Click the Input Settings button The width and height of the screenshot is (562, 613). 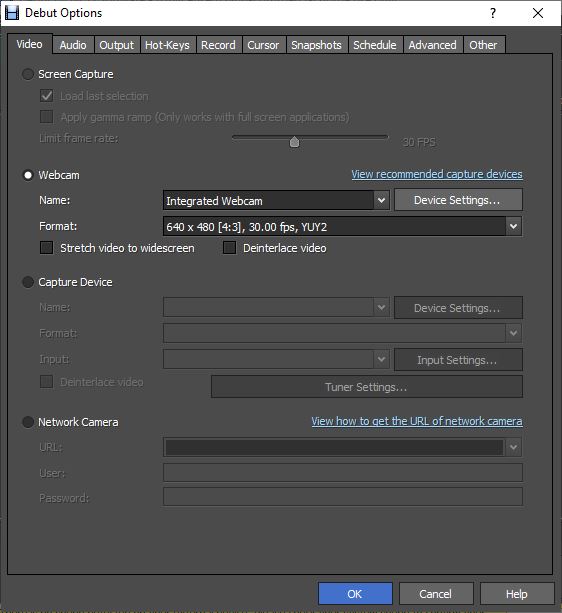click(458, 360)
